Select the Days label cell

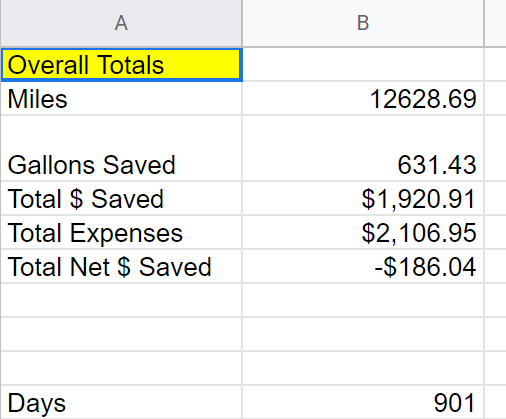[x=121, y=402]
